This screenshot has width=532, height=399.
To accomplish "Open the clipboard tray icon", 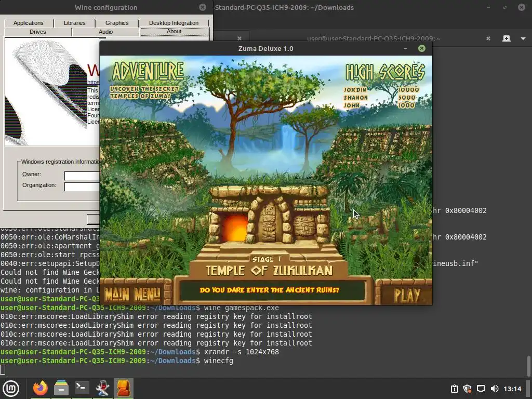I will click(x=454, y=389).
